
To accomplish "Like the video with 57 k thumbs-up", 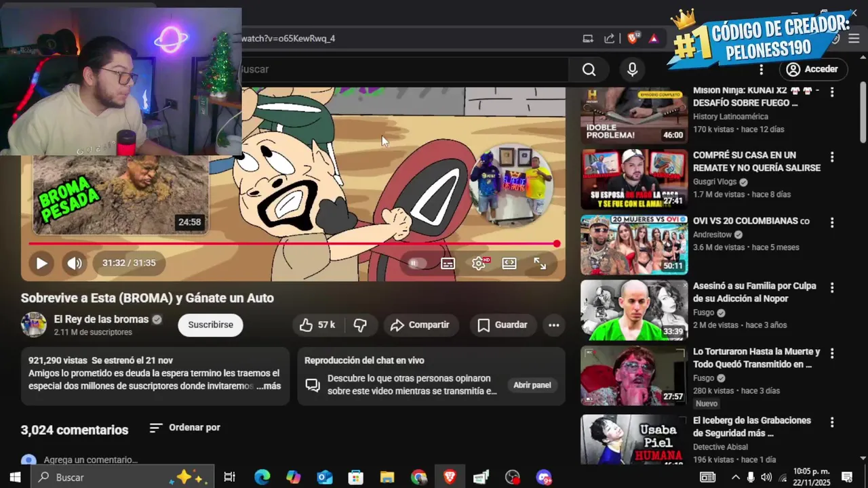I will (x=317, y=325).
